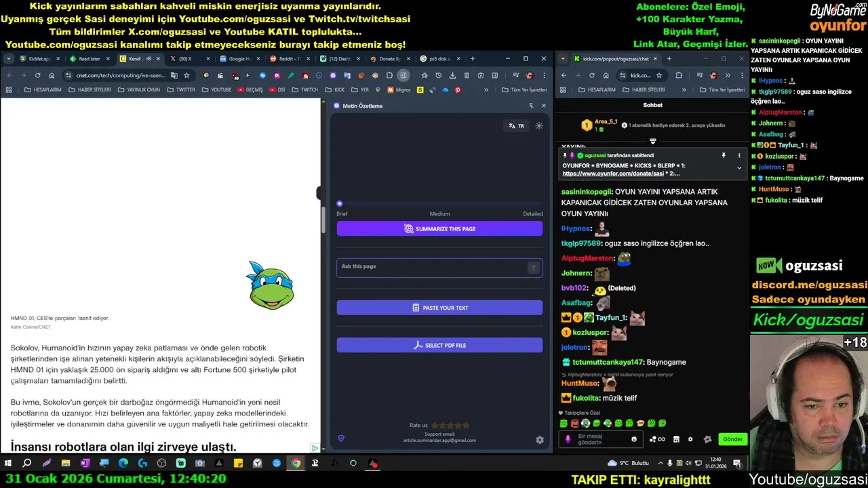Click the pinned oyunfor.com donate link

pos(613,174)
